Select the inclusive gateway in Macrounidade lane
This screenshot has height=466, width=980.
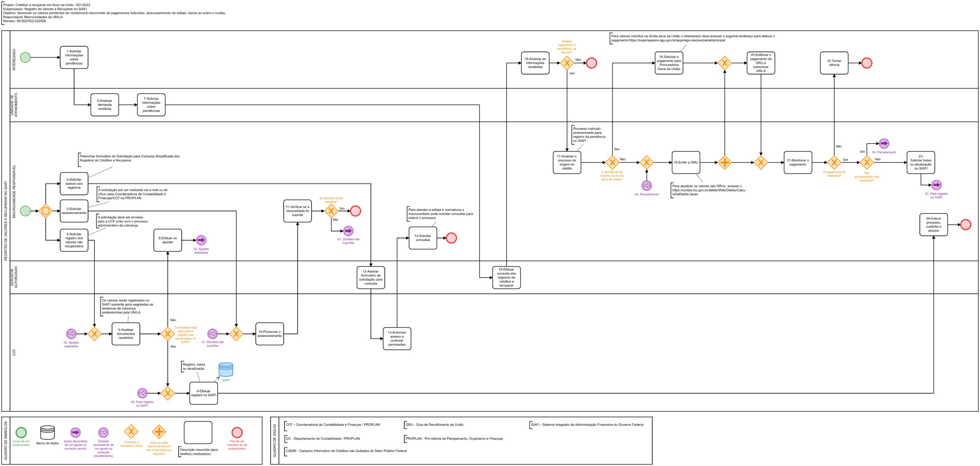pos(46,211)
